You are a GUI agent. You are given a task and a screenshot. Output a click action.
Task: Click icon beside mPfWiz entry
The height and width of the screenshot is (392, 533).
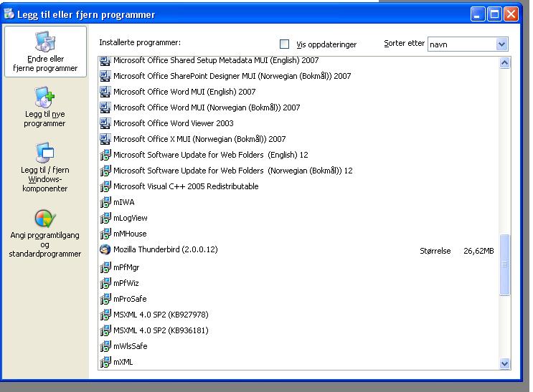click(105, 283)
